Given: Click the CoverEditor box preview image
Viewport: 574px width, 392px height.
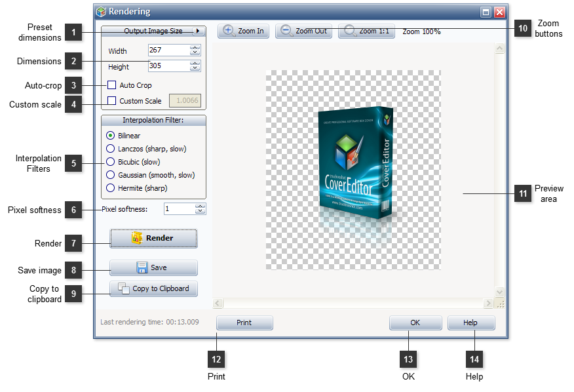Looking at the screenshot, I should pos(355,163).
